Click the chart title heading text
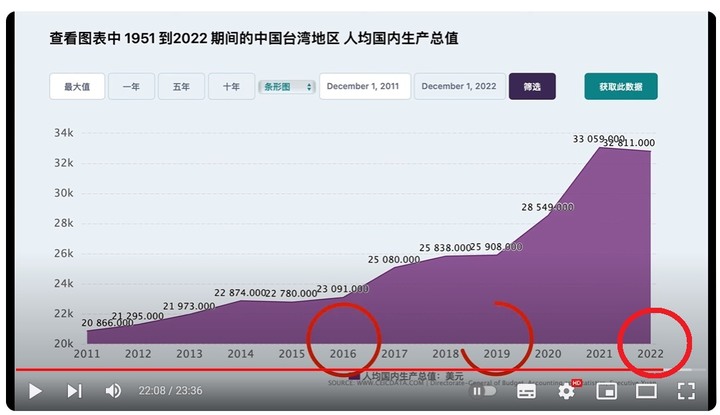The image size is (720, 415). (254, 38)
